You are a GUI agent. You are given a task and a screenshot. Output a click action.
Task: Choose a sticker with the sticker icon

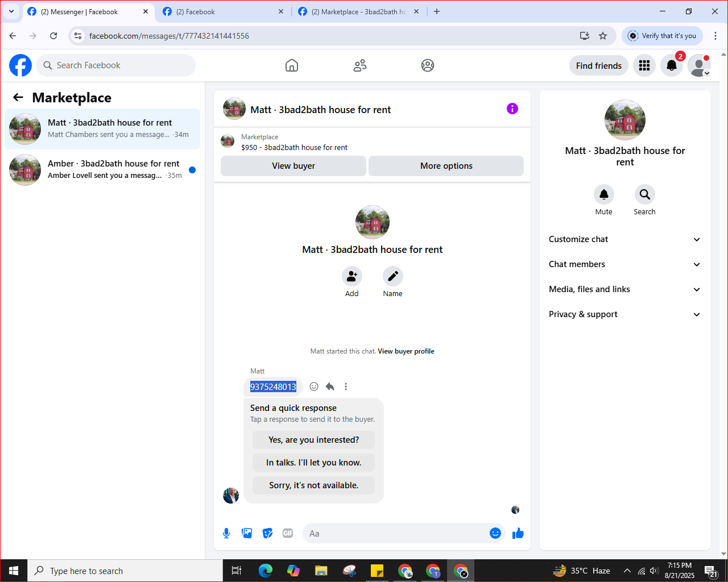[x=267, y=533]
